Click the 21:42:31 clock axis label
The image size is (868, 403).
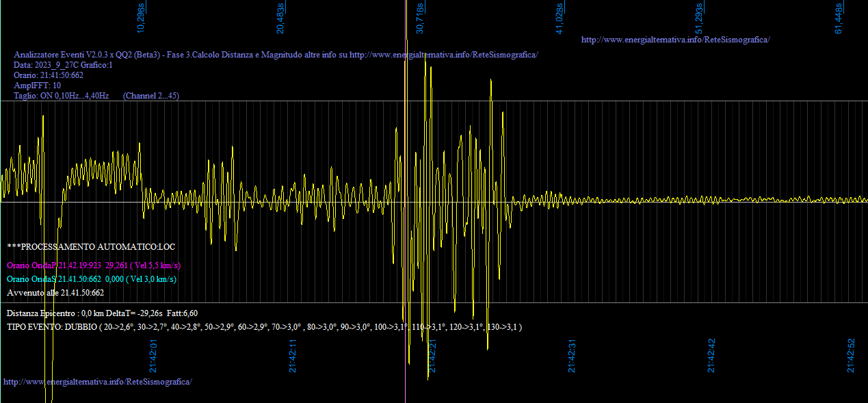572,356
